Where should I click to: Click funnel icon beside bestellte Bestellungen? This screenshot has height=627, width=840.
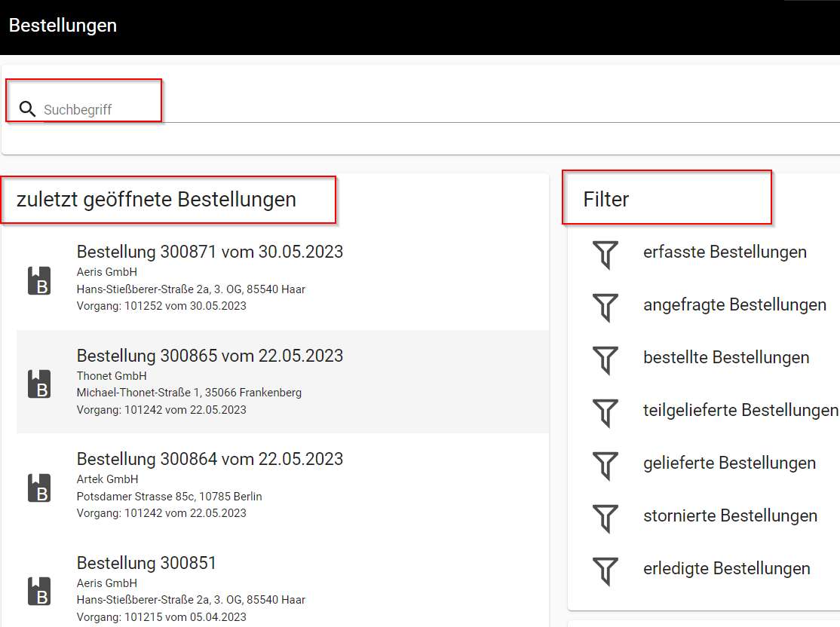pyautogui.click(x=605, y=359)
